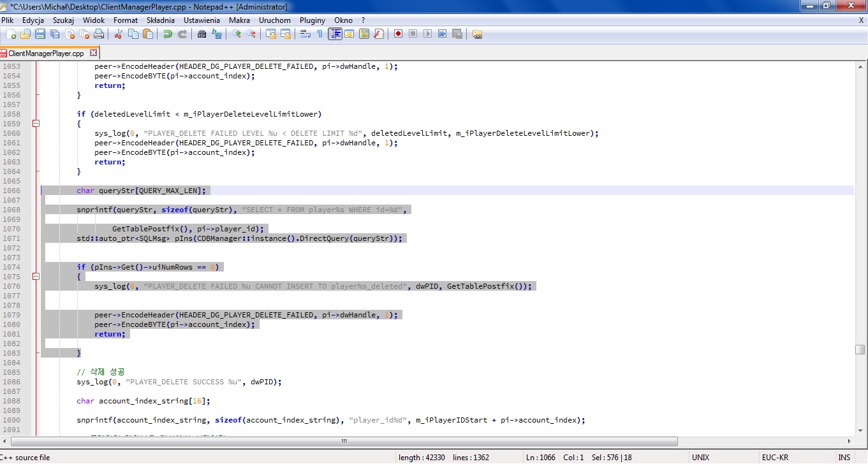Toggle synchronized horizontal scrolling
Screen dimensions: 868x464
[286, 34]
